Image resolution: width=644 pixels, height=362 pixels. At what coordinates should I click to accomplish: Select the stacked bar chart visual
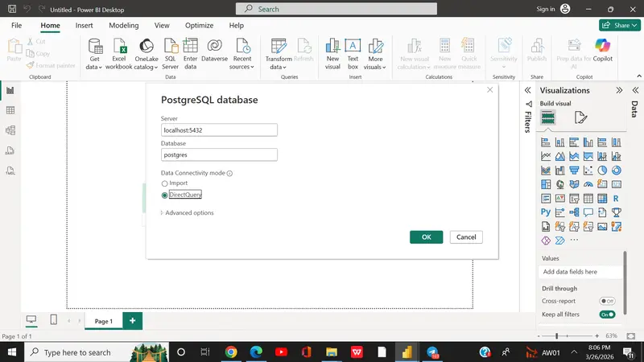(x=546, y=142)
